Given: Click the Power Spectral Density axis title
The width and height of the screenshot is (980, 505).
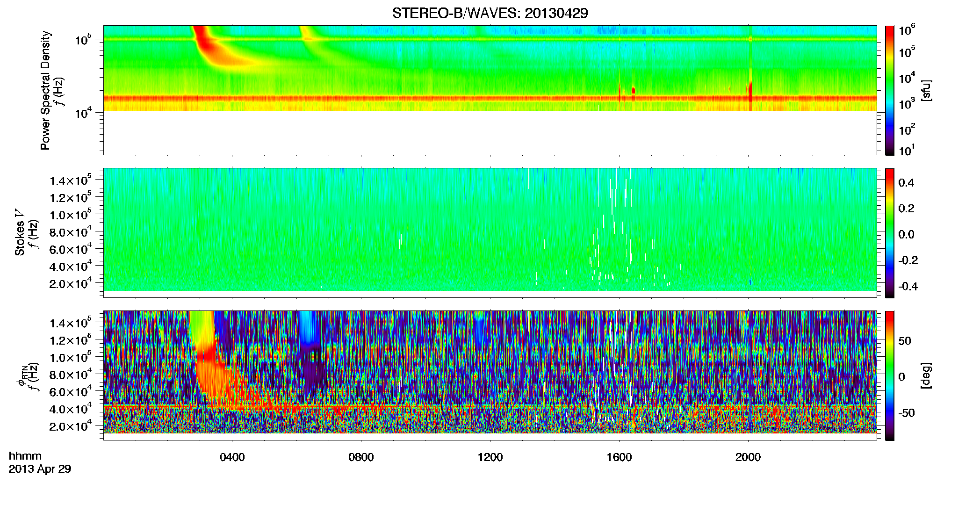Looking at the screenshot, I should tap(45, 90).
